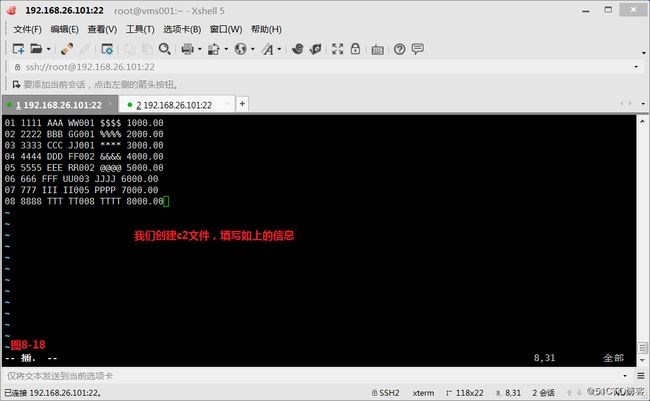The width and height of the screenshot is (650, 401).
Task: Expand the address bar dropdown arrow
Action: point(636,67)
